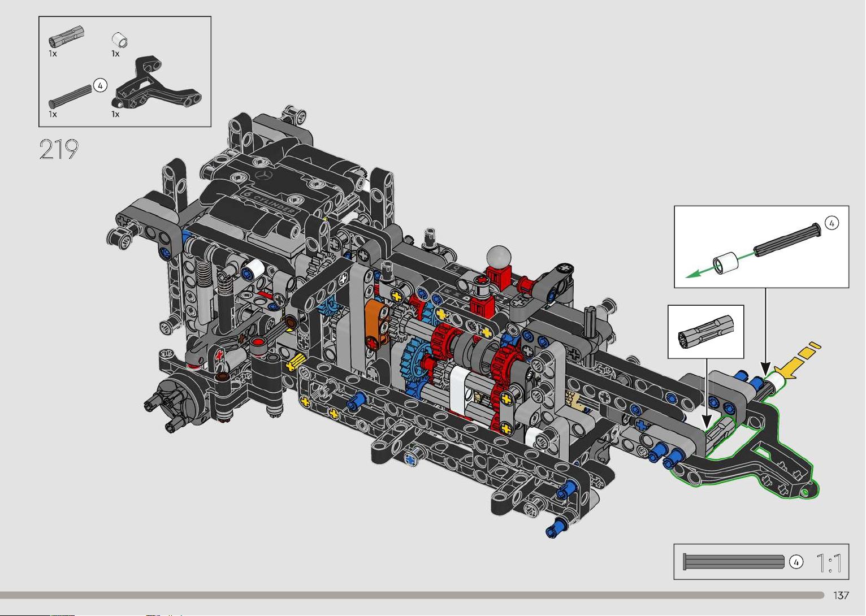Click the 1:1 scale label

[829, 563]
